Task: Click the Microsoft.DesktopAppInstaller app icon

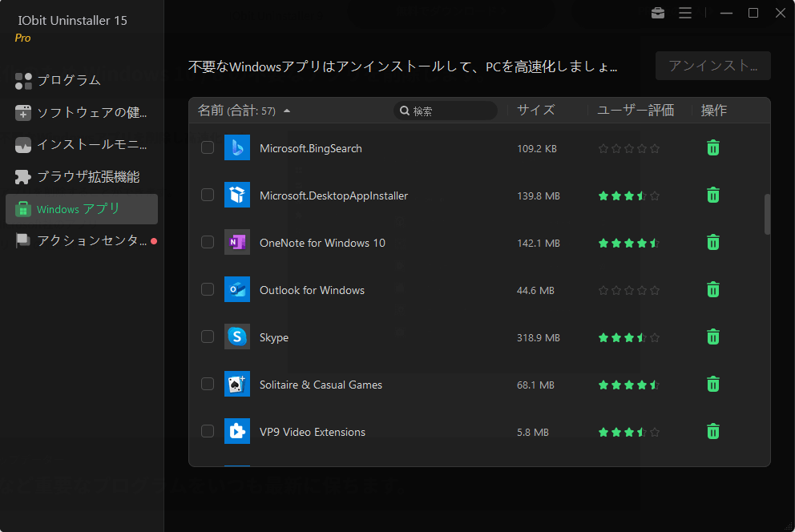Action: (236, 195)
